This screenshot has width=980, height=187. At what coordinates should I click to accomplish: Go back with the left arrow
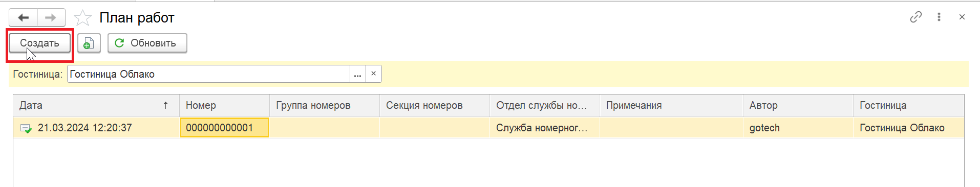point(24,18)
